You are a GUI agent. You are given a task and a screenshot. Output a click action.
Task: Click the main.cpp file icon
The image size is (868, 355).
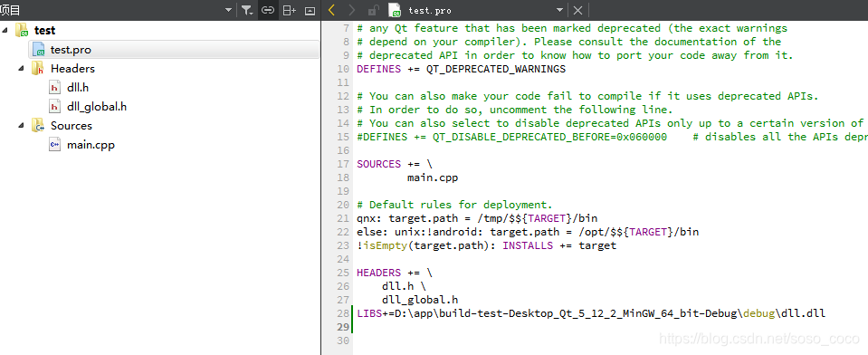54,145
